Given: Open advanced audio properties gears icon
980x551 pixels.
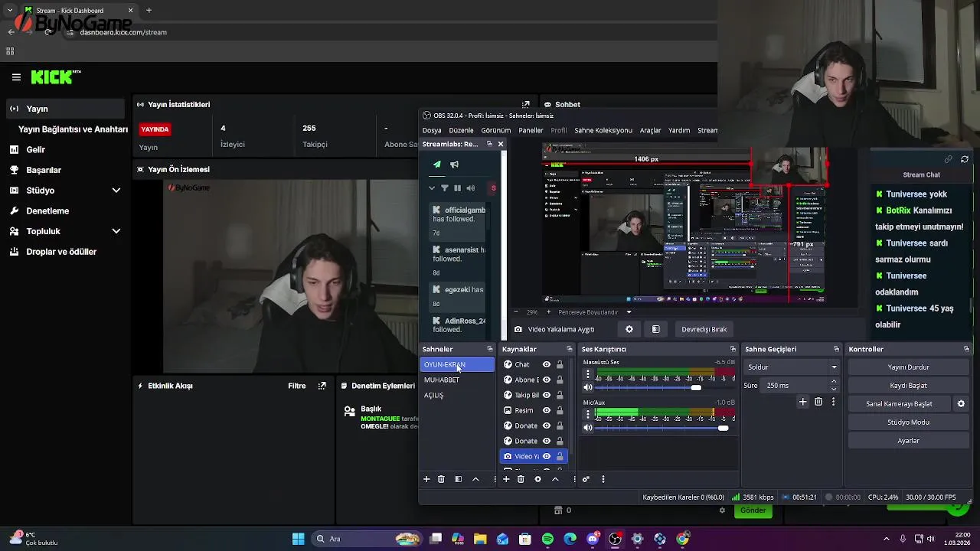Looking at the screenshot, I should pyautogui.click(x=586, y=479).
